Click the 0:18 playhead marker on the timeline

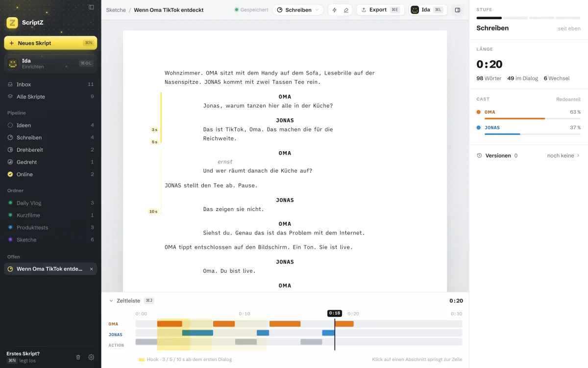[x=335, y=313]
